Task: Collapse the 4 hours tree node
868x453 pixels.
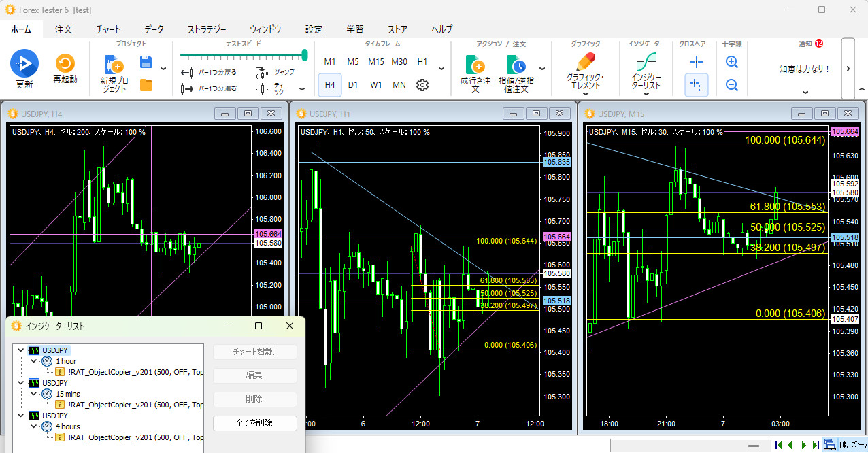Action: click(x=34, y=426)
